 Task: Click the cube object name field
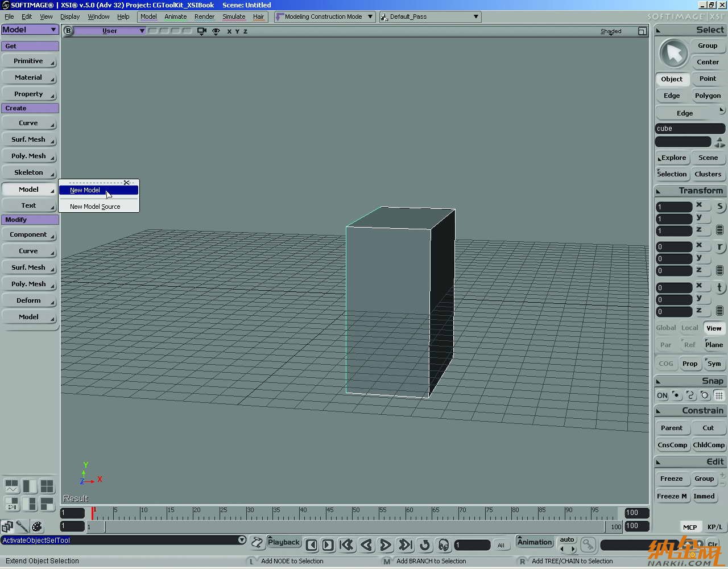[690, 129]
